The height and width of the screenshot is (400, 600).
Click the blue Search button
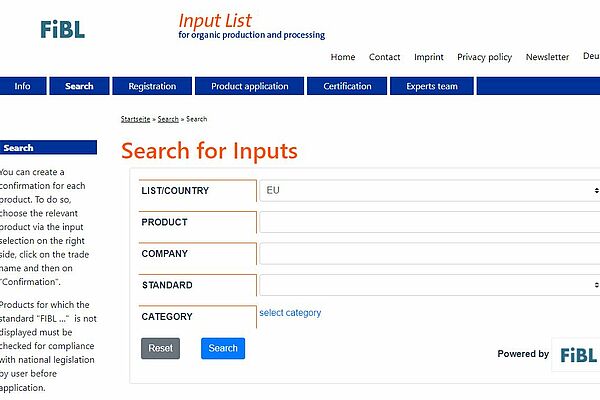(223, 348)
